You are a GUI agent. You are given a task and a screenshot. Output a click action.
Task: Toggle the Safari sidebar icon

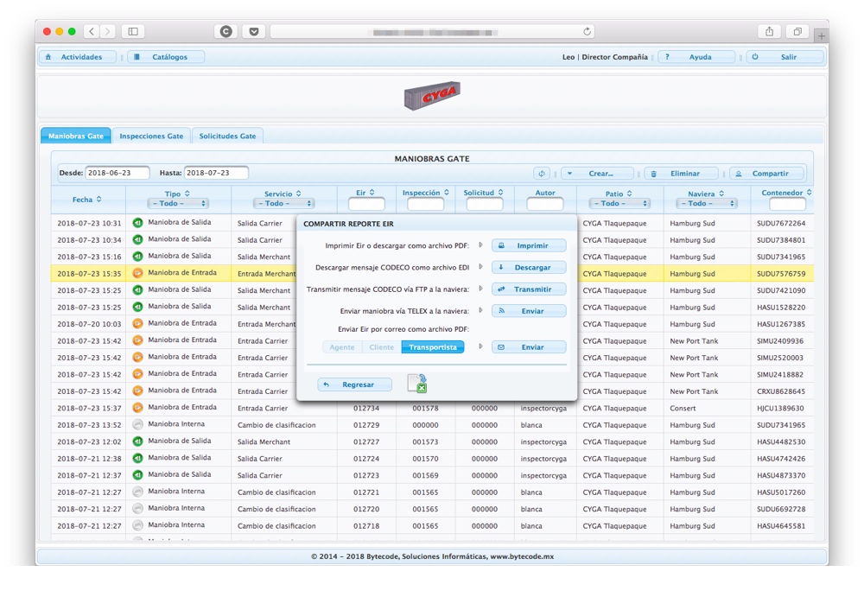coord(133,31)
